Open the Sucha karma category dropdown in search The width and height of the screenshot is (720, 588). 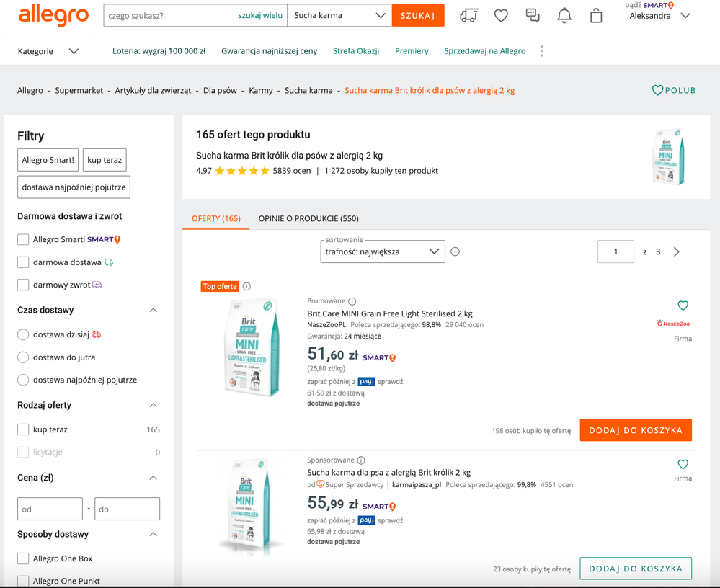pos(339,16)
